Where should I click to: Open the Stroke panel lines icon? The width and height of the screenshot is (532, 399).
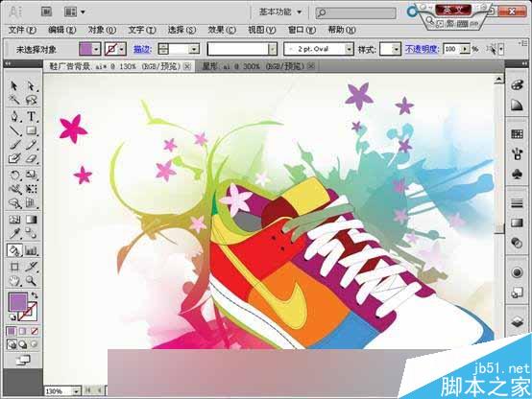(x=517, y=203)
